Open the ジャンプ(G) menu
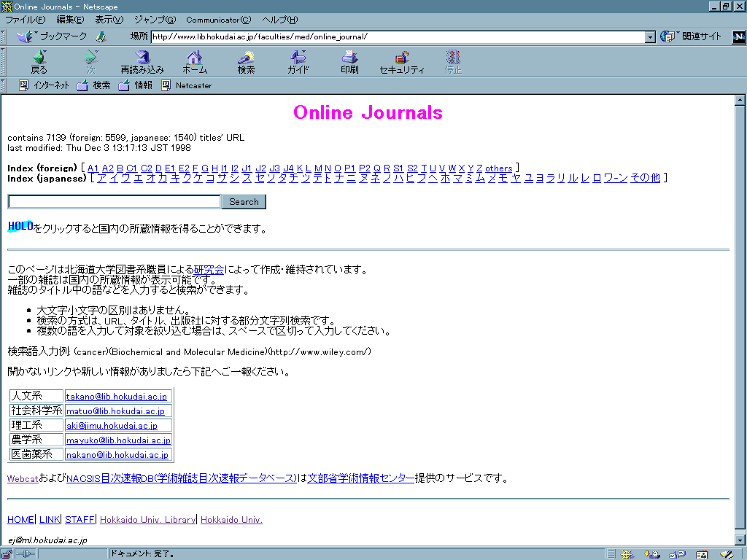747x560 pixels. 155,20
